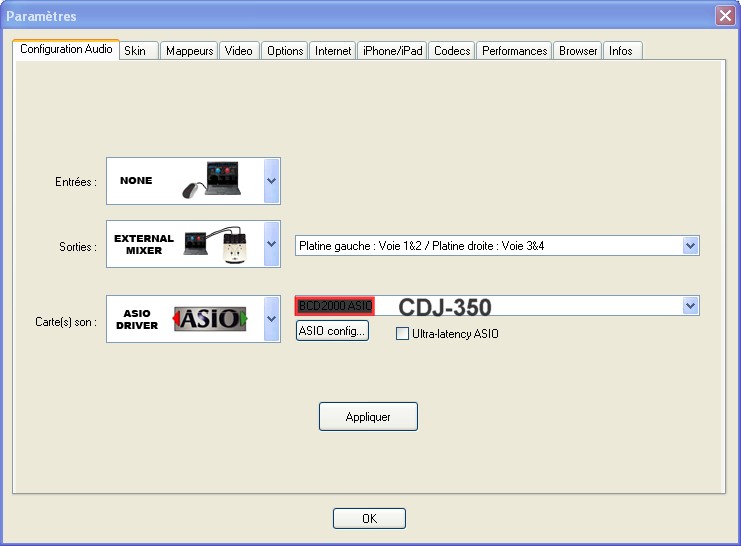Click the Appliquer button
This screenshot has width=741, height=546.
[x=368, y=417]
